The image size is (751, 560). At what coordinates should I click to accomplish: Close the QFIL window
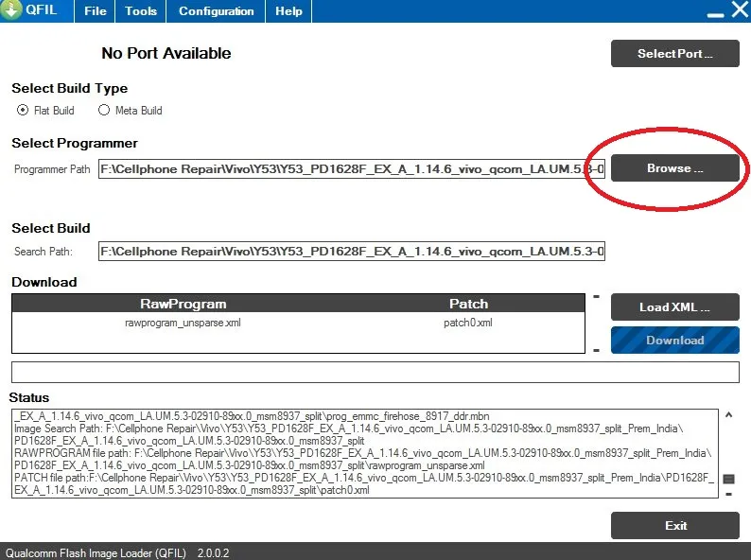pyautogui.click(x=740, y=9)
